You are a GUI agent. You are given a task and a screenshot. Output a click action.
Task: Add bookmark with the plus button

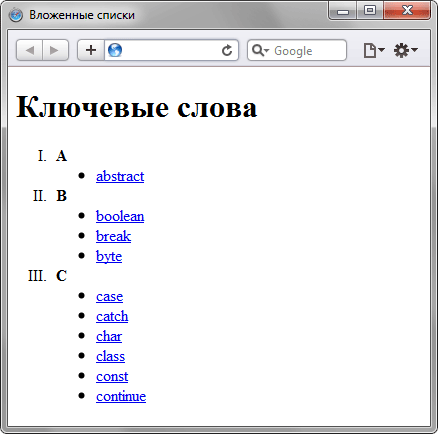[91, 50]
